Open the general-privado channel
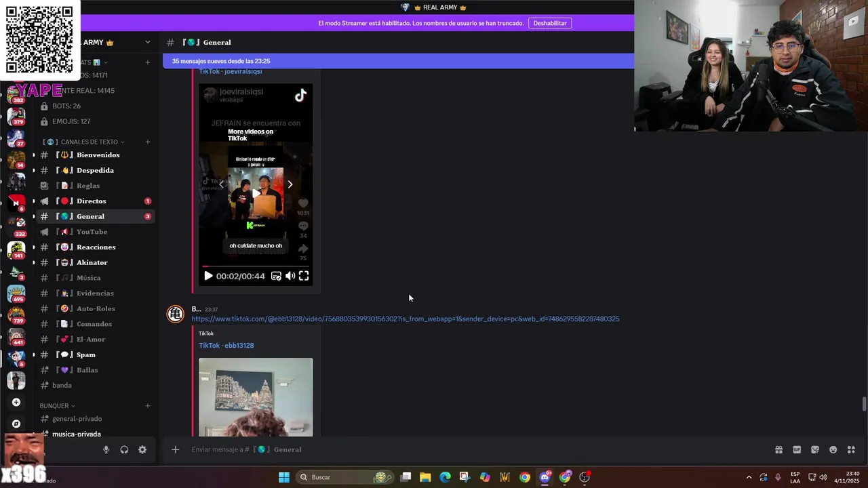This screenshot has height=488, width=868. point(96,419)
